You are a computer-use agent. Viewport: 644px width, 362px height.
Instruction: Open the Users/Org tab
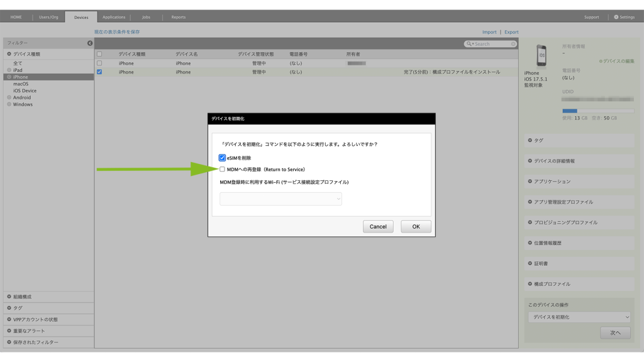tap(48, 17)
